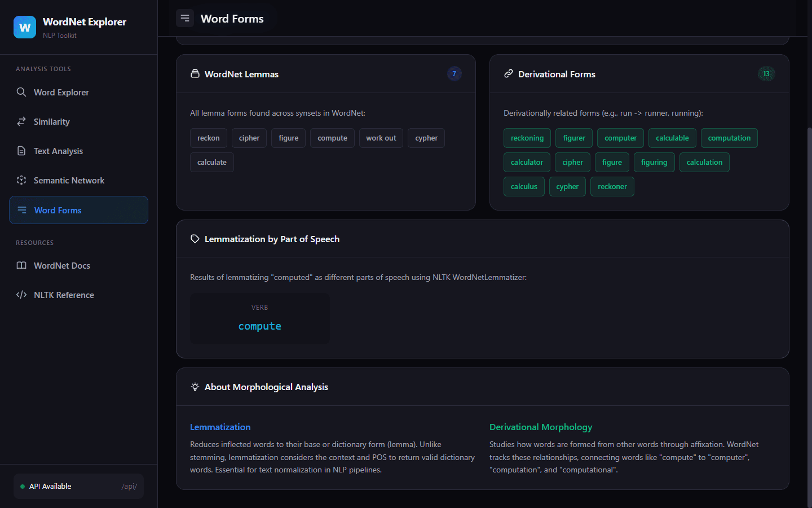Click the 13 count badge on Derivational Forms
The width and height of the screenshot is (812, 508).
pos(766,73)
